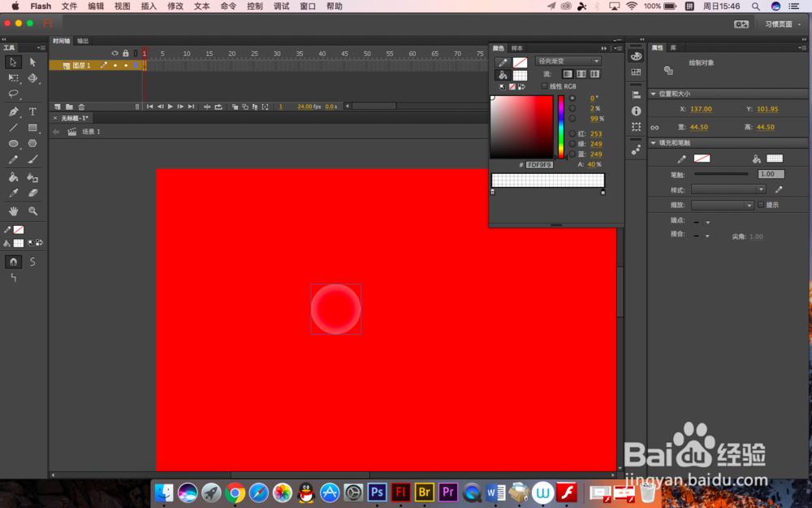812x508 pixels.
Task: Select the Paint Bucket tool
Action: pos(14,177)
